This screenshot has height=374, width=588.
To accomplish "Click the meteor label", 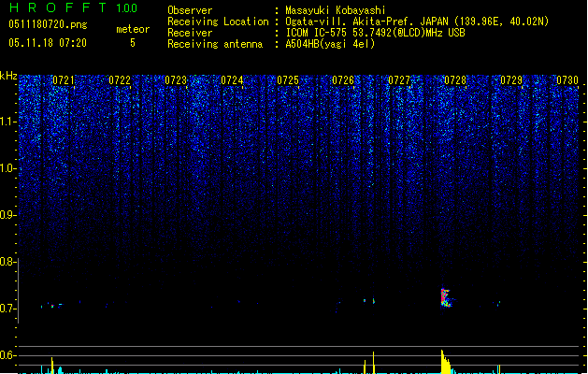I will (x=133, y=29).
